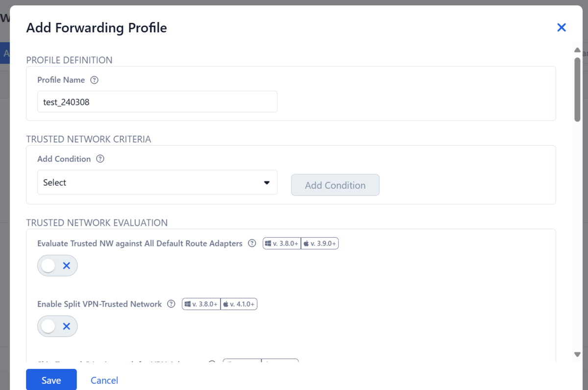Screen dimensions: 588x390
Task: Expand the Select dropdown via its chevron arrow
Action: pyautogui.click(x=267, y=182)
